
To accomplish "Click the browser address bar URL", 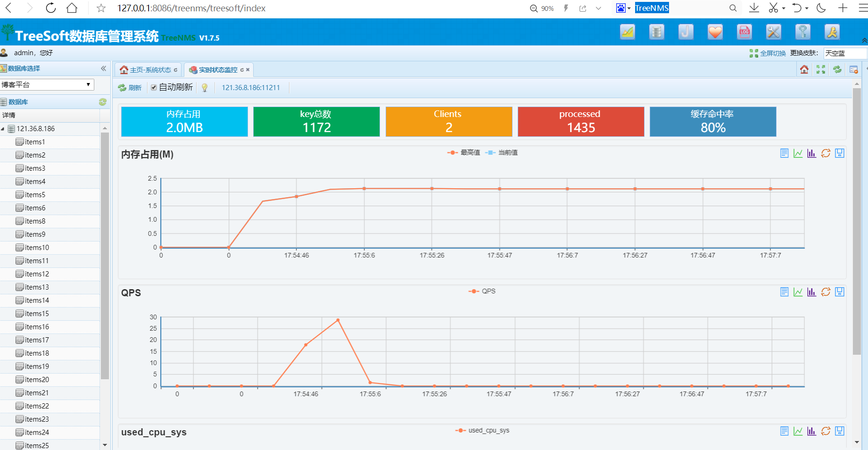I will [x=191, y=8].
